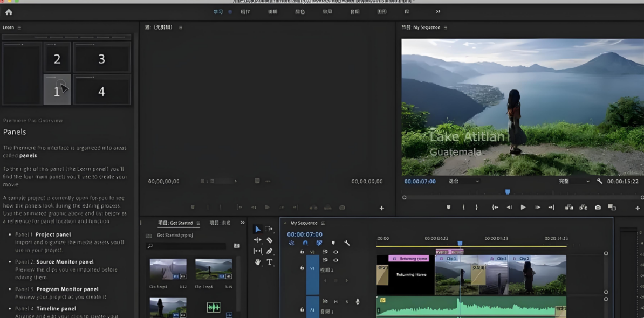The width and height of the screenshot is (644, 318).
Task: Switch to the Learn workspace tab
Action: (x=218, y=12)
